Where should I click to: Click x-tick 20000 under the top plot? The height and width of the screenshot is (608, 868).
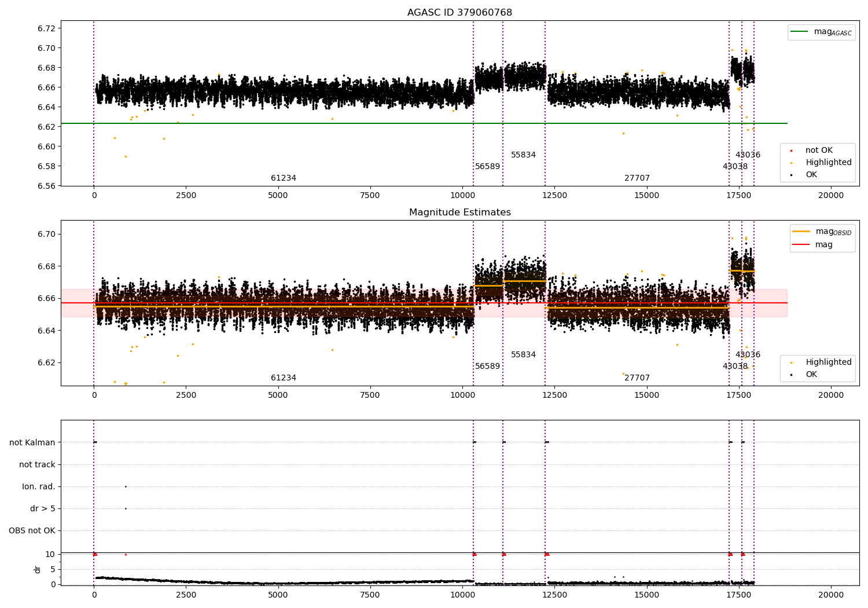831,196
